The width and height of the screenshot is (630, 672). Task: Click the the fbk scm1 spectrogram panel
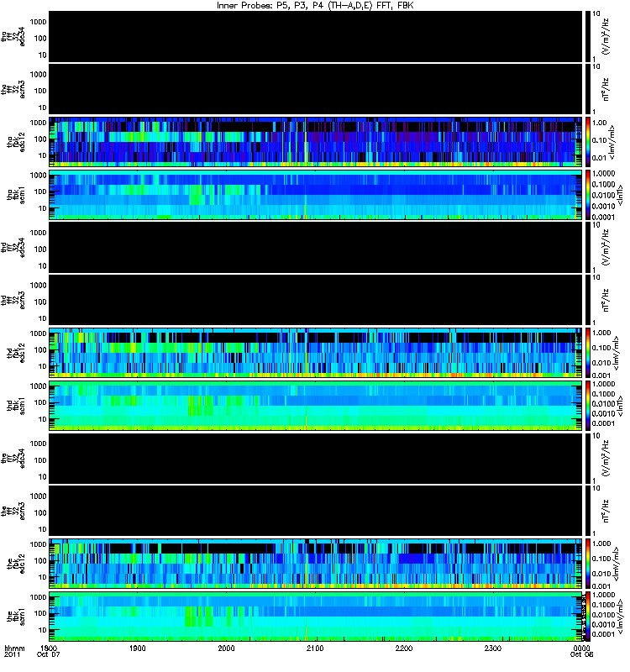(x=316, y=616)
